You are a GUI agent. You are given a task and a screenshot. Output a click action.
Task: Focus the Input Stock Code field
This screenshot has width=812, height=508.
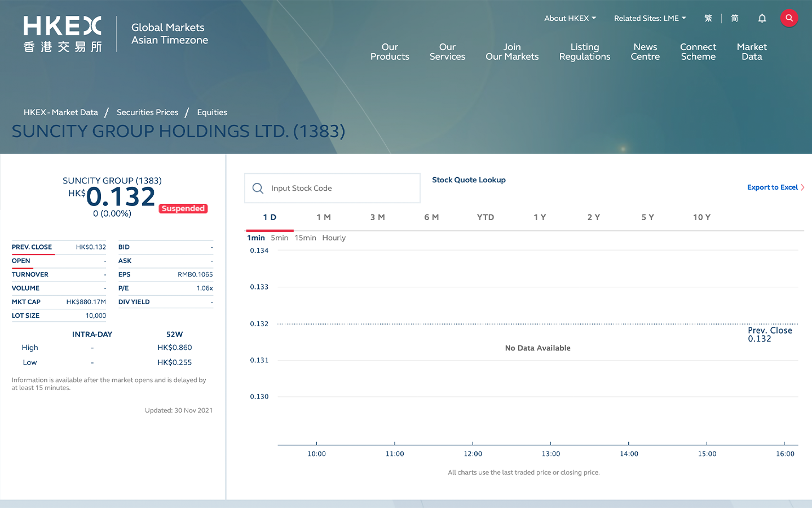332,188
